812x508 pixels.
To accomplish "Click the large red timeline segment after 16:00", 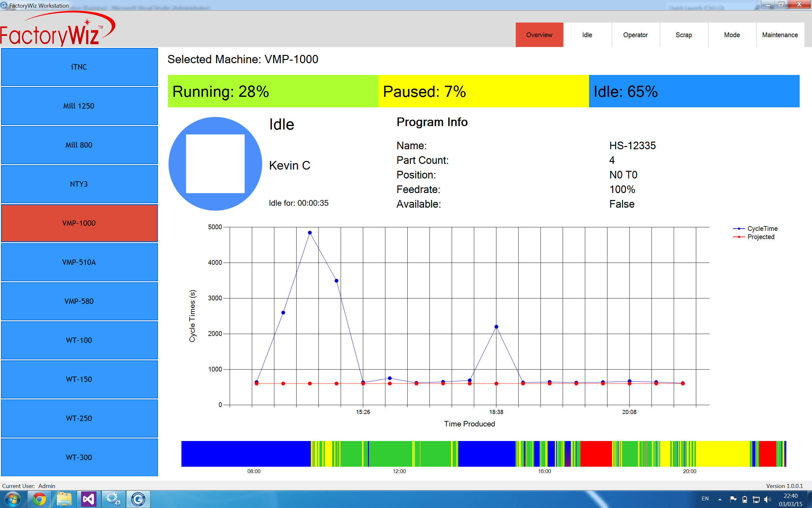I will (596, 454).
